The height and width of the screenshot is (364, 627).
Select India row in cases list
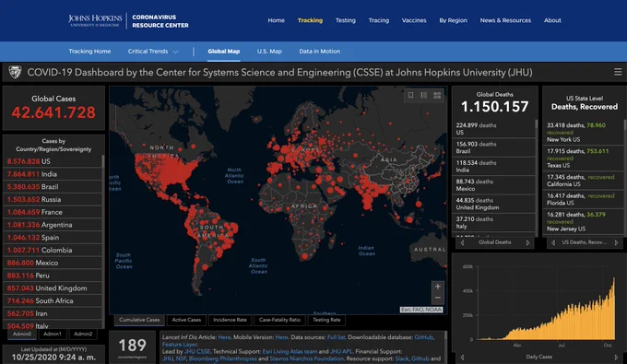coord(53,174)
